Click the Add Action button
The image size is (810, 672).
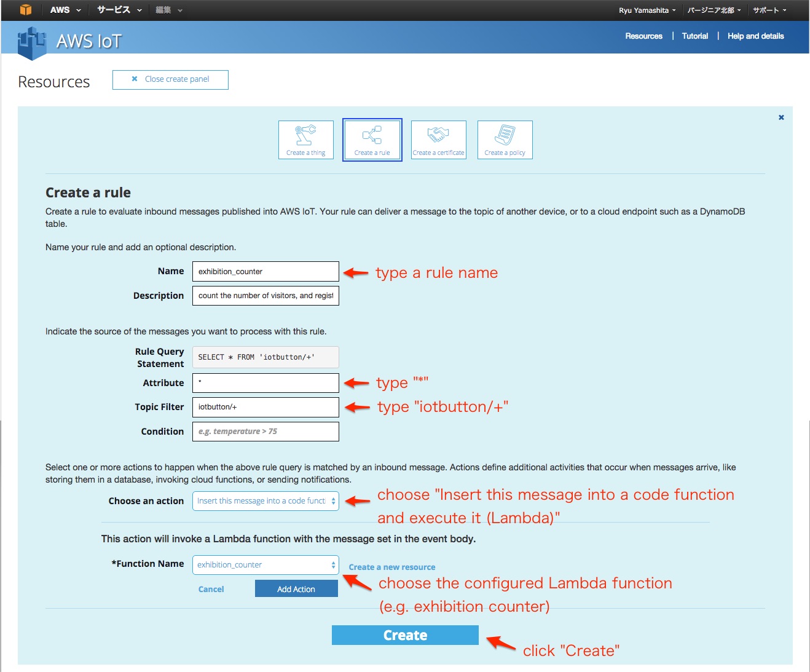click(x=296, y=589)
